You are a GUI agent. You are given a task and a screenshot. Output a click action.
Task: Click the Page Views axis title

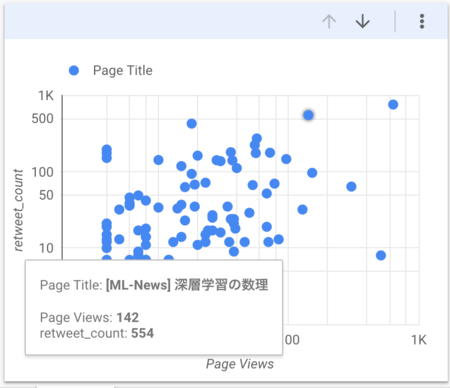(240, 364)
